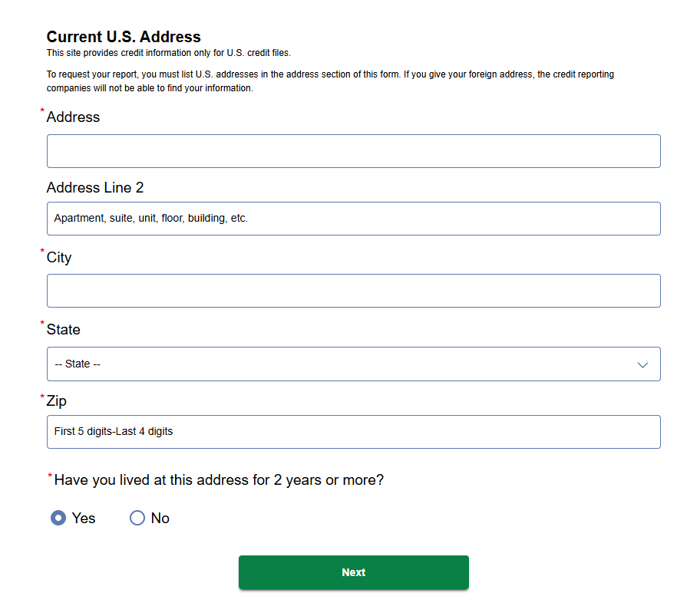Screen dimensions: 700x616
Task: Click the Zip field label
Action: tap(57, 401)
